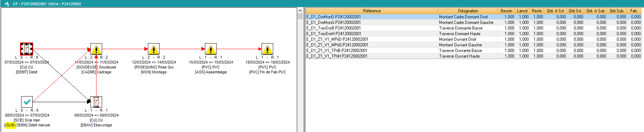Viewport: 644px width, 132px height.
Task: Click 'L : 8 - R : 8' counter text
Action: point(26,57)
